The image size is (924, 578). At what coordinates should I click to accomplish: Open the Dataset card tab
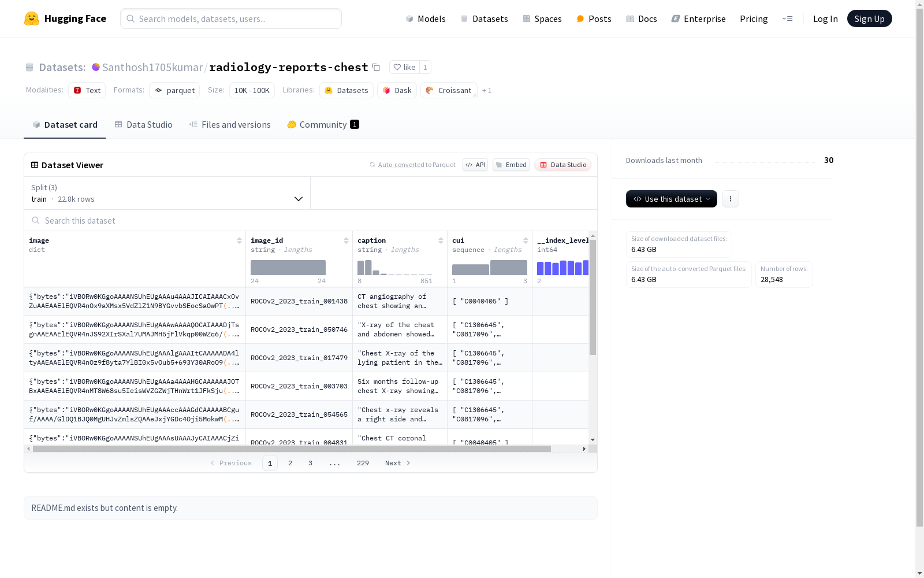point(65,124)
